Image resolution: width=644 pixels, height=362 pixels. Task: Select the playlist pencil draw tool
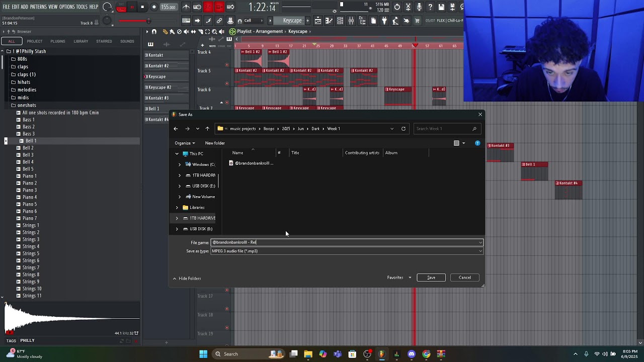click(x=165, y=31)
